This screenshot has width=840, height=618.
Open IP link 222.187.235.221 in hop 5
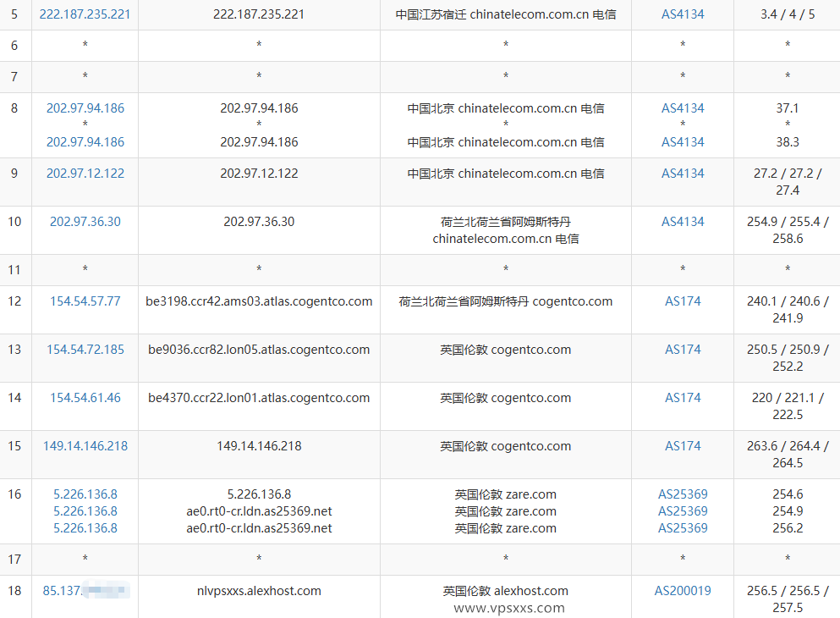pos(85,14)
